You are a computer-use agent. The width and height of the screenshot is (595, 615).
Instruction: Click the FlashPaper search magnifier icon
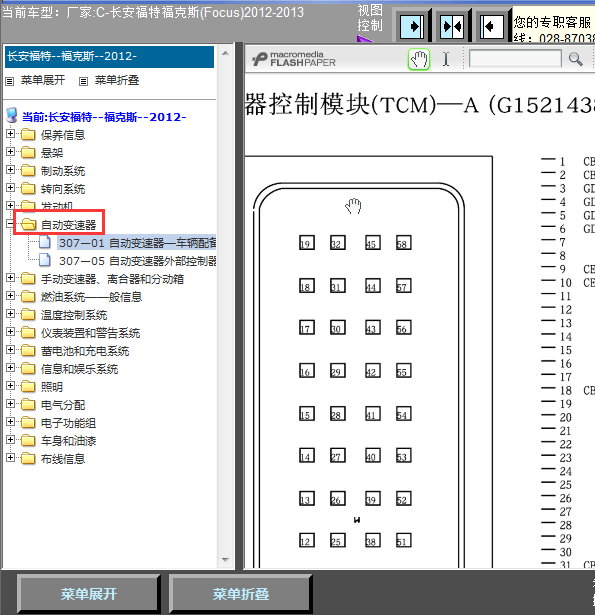click(x=575, y=59)
